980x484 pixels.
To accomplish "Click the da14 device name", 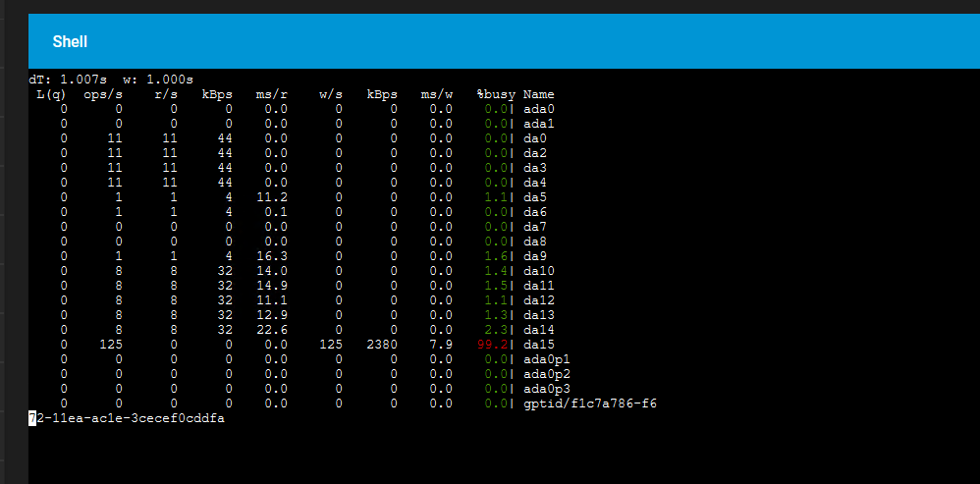I will pos(539,330).
